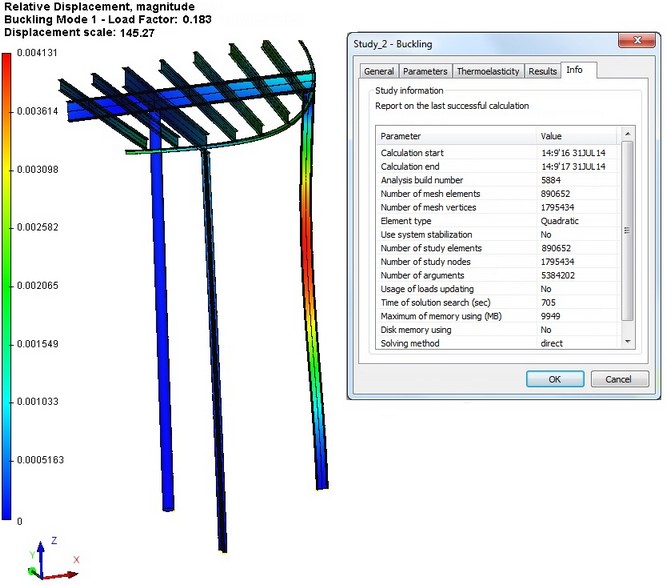
Task: Select the Solving method row
Action: point(456,343)
